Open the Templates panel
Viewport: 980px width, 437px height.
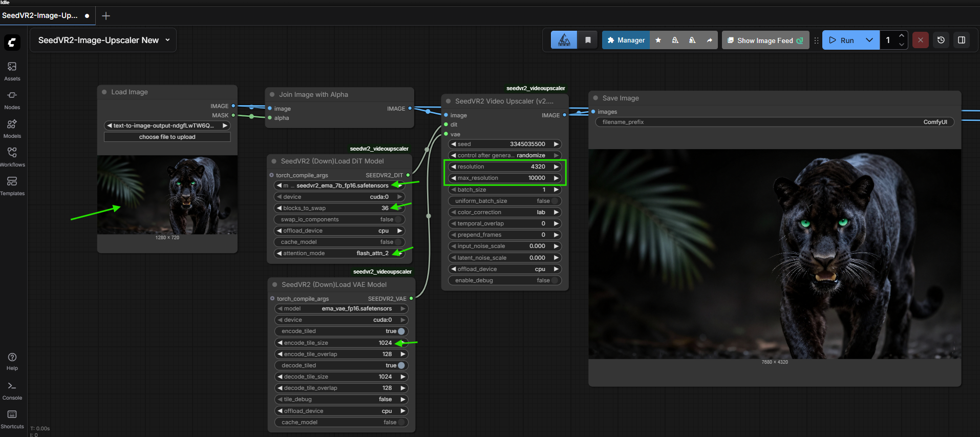click(12, 186)
